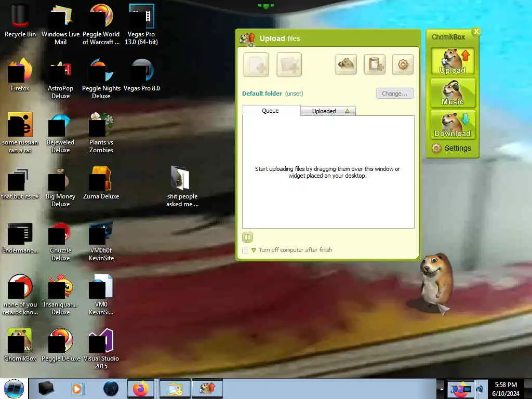The height and width of the screenshot is (399, 532).
Task: Select the Endermanc... desktop icon
Action: tap(20, 237)
